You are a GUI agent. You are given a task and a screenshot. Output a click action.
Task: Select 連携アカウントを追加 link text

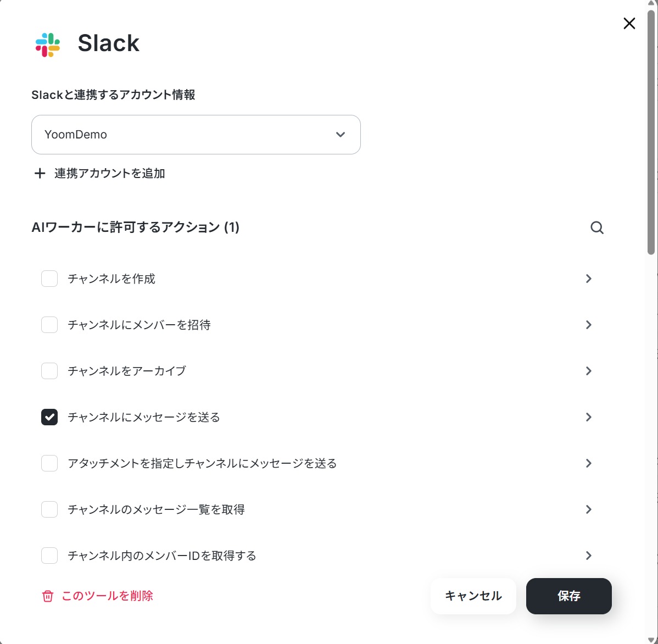[x=109, y=174]
